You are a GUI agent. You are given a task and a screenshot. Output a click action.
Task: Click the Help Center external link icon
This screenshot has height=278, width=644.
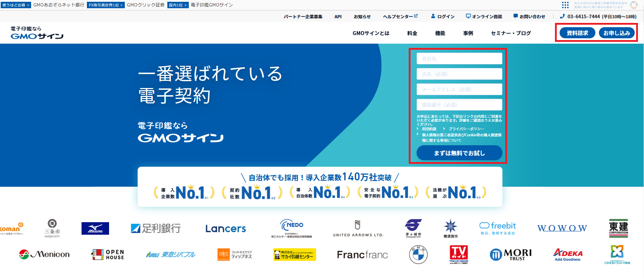coord(416,16)
